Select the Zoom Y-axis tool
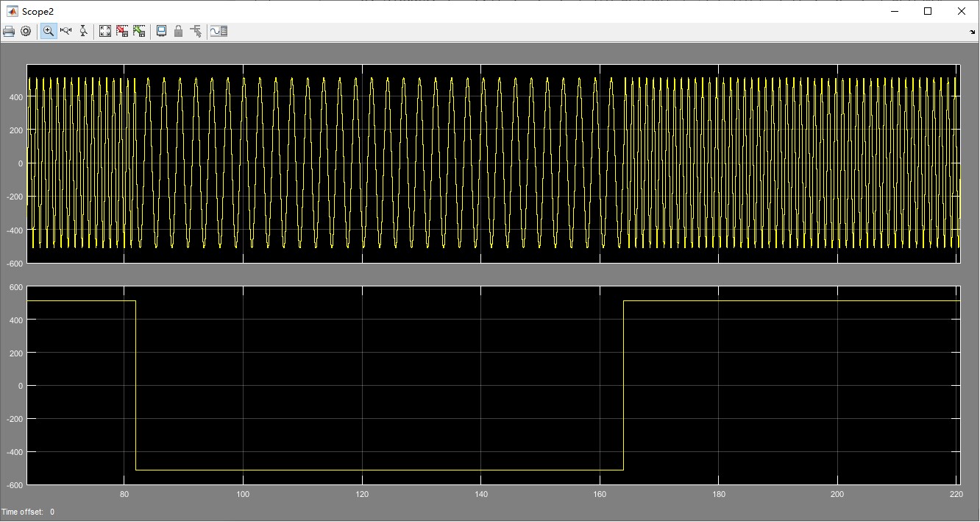The height and width of the screenshot is (522, 980). 83,31
